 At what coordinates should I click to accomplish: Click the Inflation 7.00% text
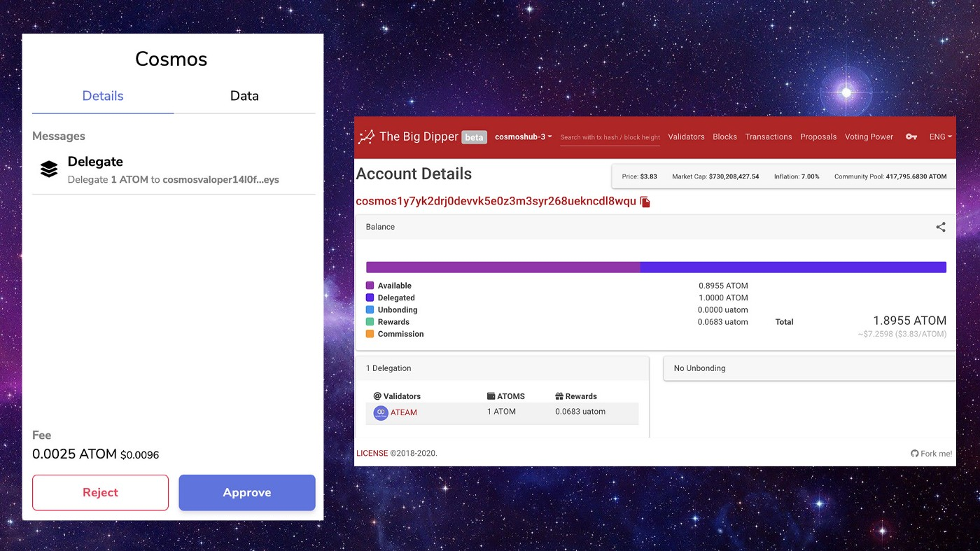[797, 176]
